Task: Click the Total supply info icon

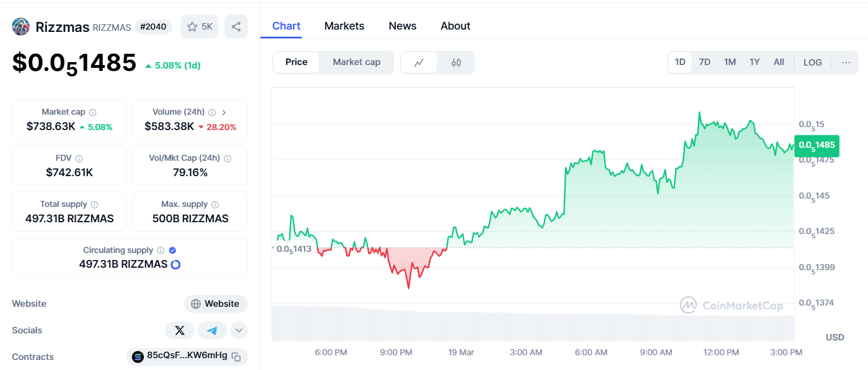Action: pos(95,205)
